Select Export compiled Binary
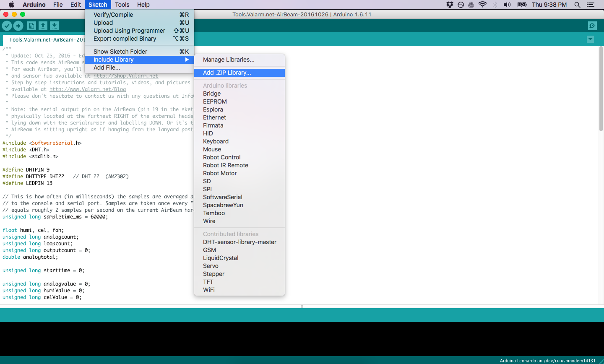Viewport: 604px width, 364px height. click(139, 39)
